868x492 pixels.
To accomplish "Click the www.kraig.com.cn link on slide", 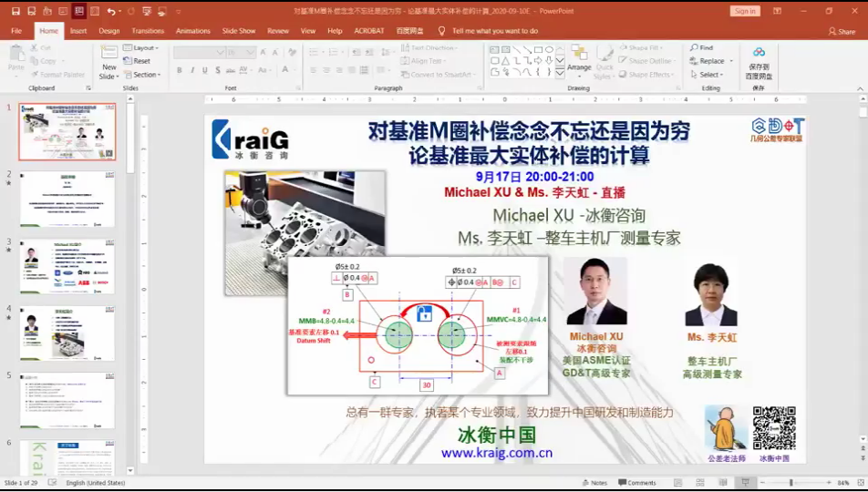I will 497,453.
